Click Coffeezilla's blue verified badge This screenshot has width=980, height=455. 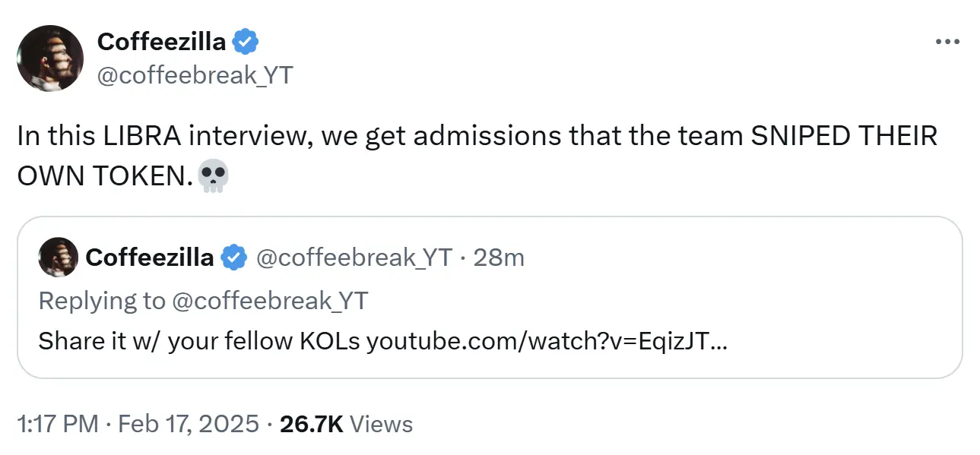(246, 42)
